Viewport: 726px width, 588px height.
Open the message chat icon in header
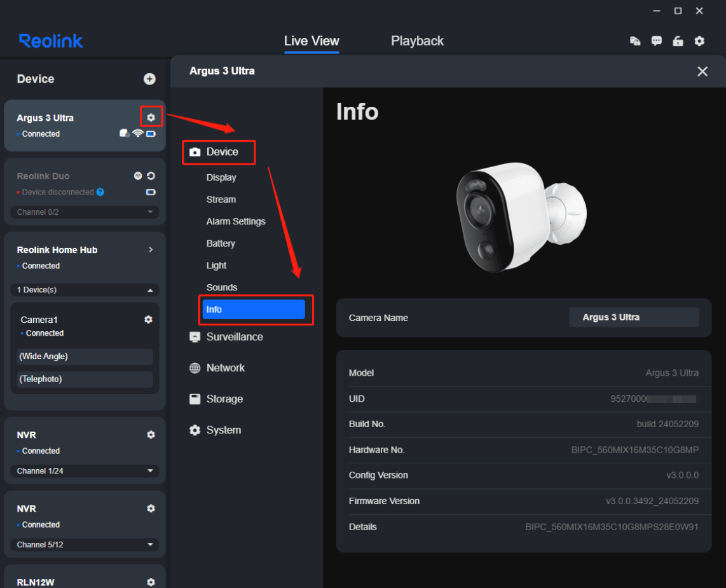657,41
